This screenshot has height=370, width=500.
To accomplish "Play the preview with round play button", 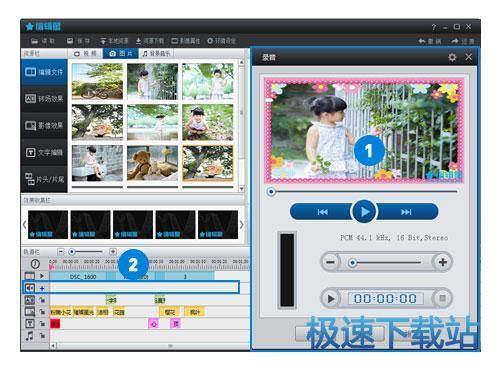I will [364, 212].
